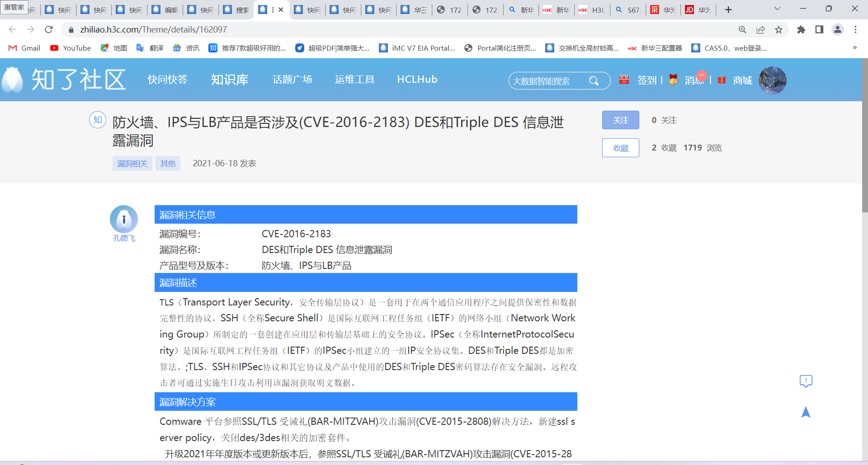Screen dimensions: 868x465
Task: Switch to the 华三 tab
Action: pos(415,10)
